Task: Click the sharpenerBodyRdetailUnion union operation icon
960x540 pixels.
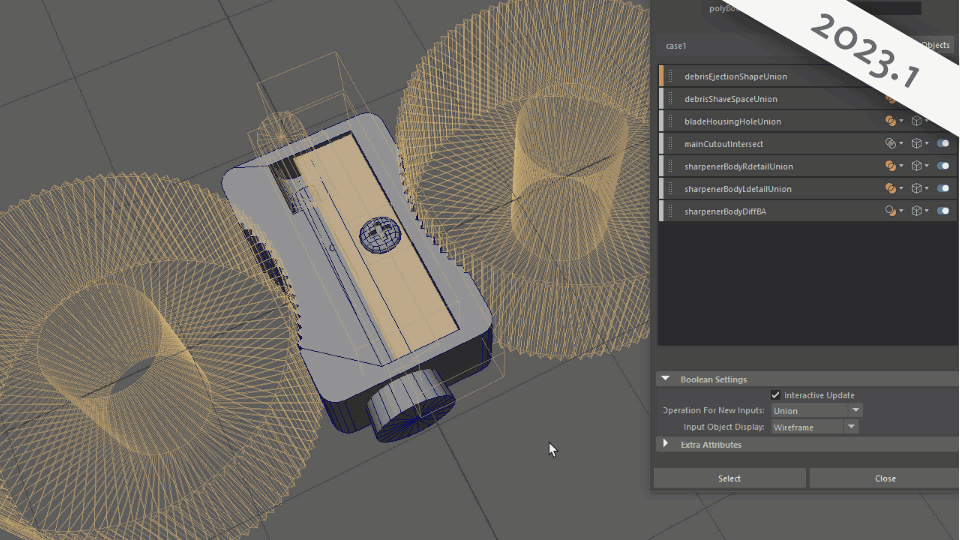Action: [x=890, y=166]
